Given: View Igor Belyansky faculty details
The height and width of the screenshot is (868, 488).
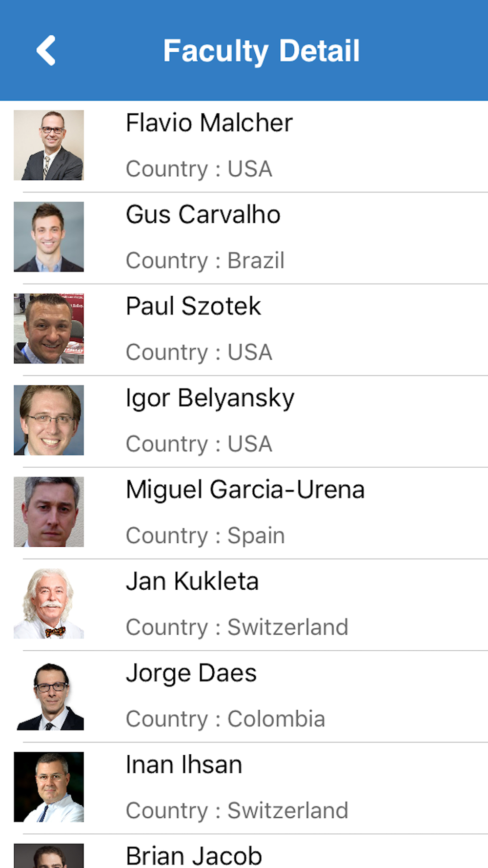Looking at the screenshot, I should click(244, 422).
